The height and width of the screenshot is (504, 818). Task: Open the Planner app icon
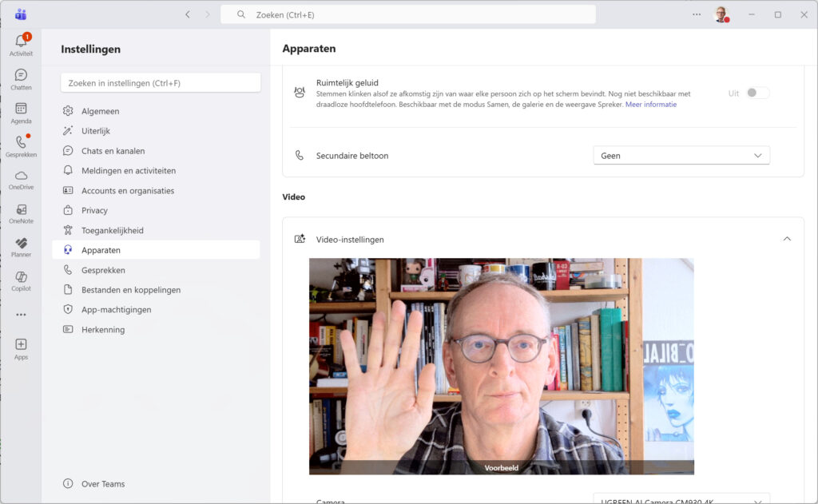click(21, 246)
